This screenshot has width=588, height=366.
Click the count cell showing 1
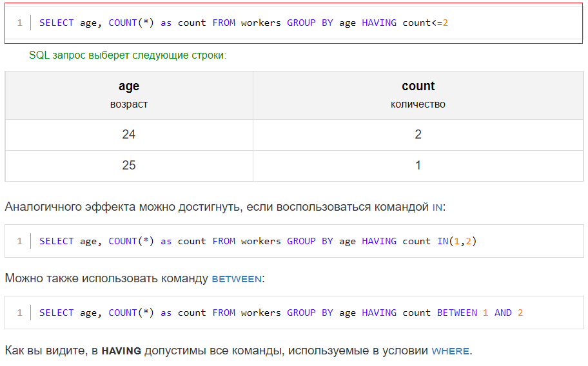pyautogui.click(x=418, y=166)
